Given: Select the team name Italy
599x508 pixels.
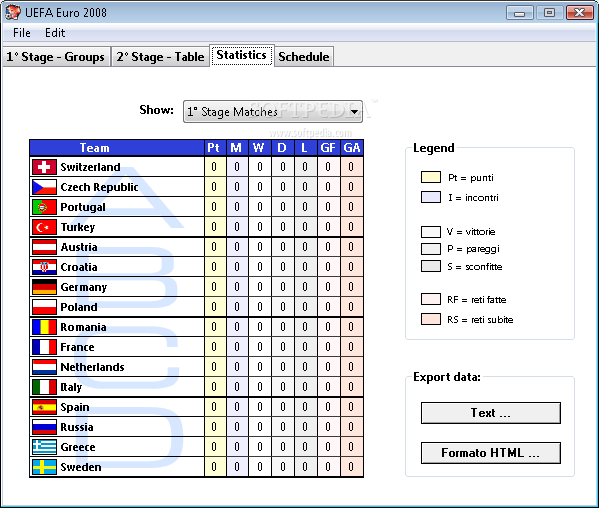Looking at the screenshot, I should [x=71, y=387].
